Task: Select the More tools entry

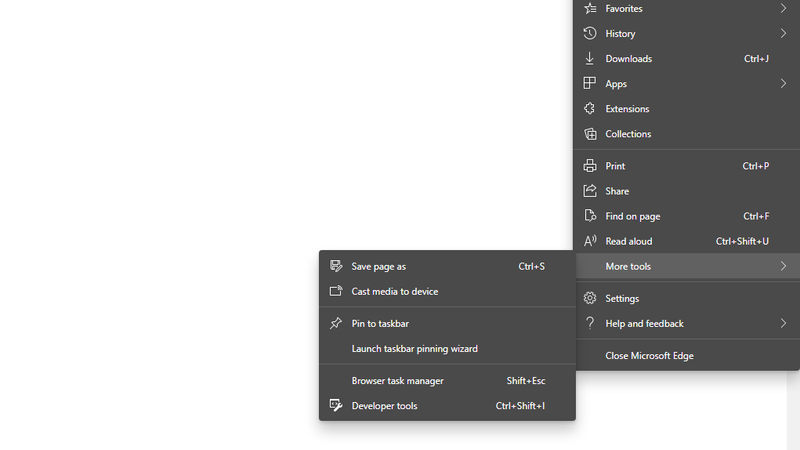Action: (686, 266)
